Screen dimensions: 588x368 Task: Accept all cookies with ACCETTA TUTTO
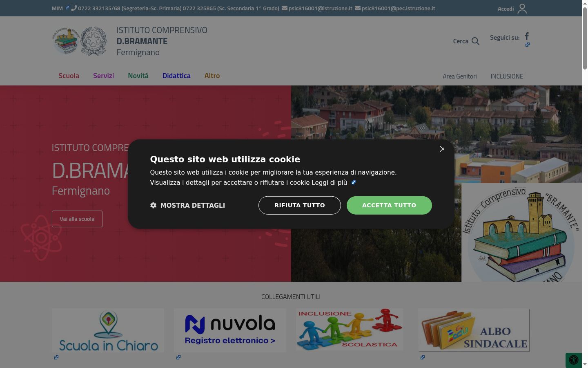pyautogui.click(x=389, y=205)
